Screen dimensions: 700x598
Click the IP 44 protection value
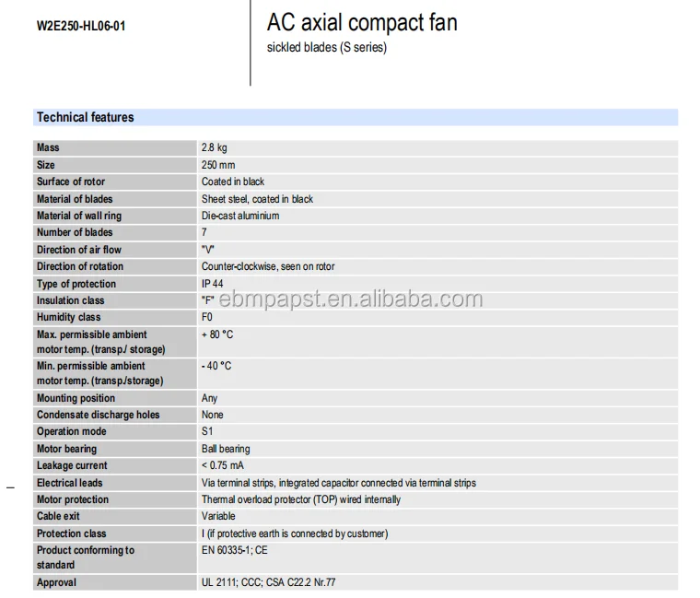[x=213, y=284]
